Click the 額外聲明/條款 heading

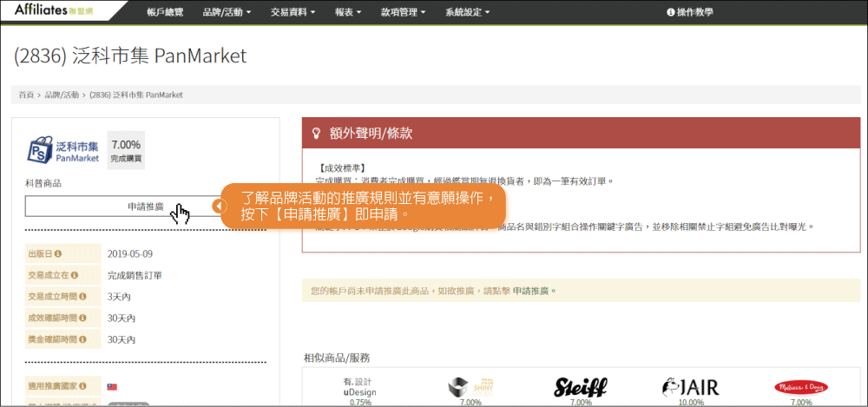click(x=371, y=133)
